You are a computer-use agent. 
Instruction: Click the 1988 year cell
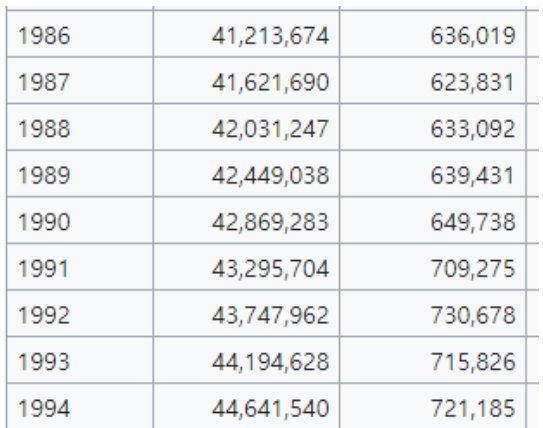click(x=80, y=127)
